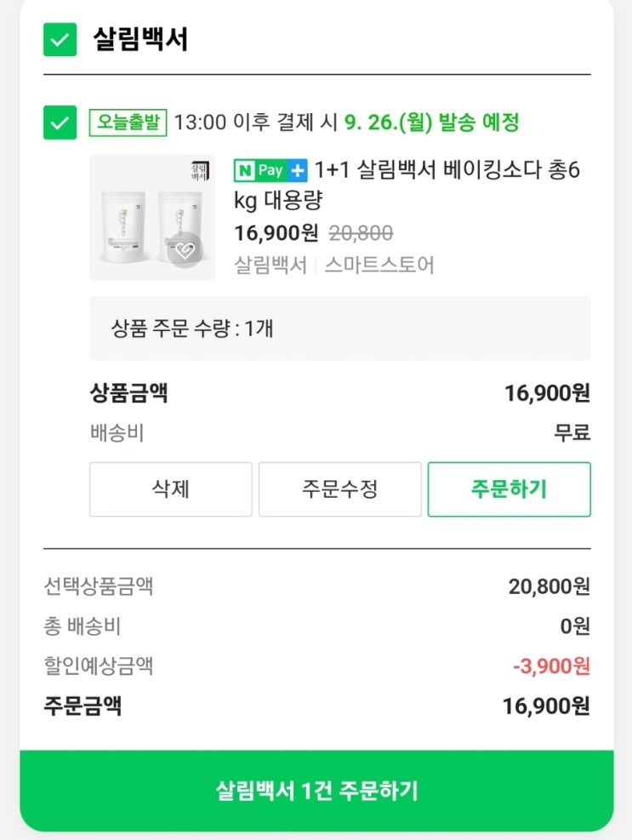The width and height of the screenshot is (632, 840).
Task: Click the 살림백서 store name heading
Action: (140, 39)
